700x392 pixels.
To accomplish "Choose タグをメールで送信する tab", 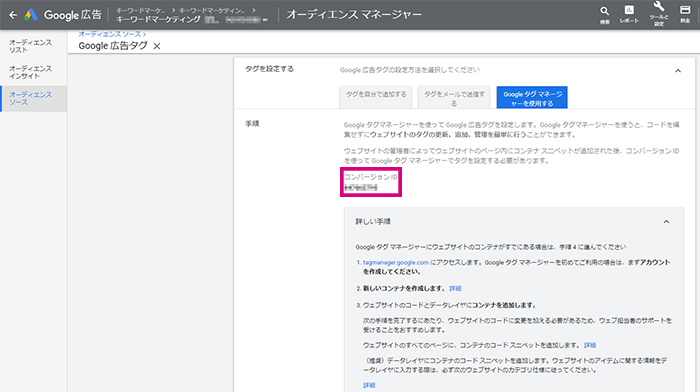I will [x=454, y=97].
